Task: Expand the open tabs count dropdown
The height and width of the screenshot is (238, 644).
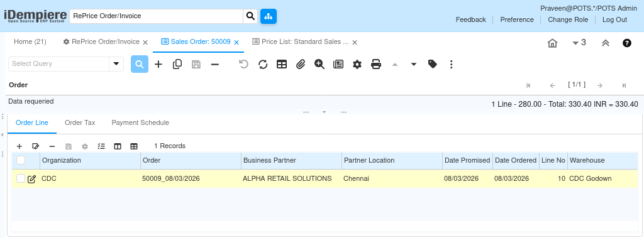Action: point(579,43)
